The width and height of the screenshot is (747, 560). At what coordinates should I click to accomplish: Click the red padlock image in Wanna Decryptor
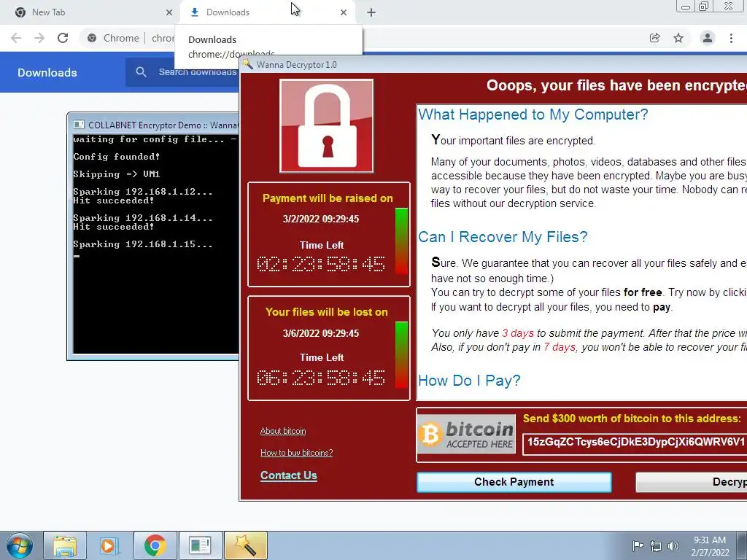[x=327, y=125]
